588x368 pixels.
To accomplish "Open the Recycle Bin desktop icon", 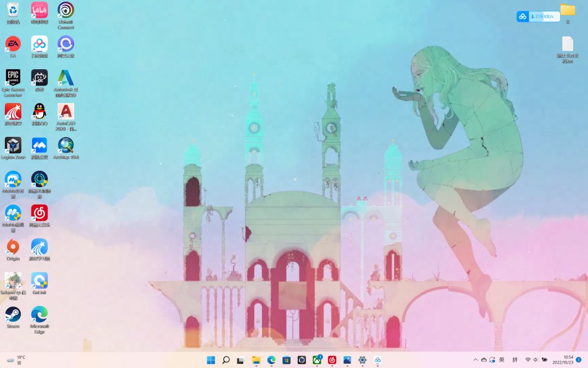I will click(13, 13).
